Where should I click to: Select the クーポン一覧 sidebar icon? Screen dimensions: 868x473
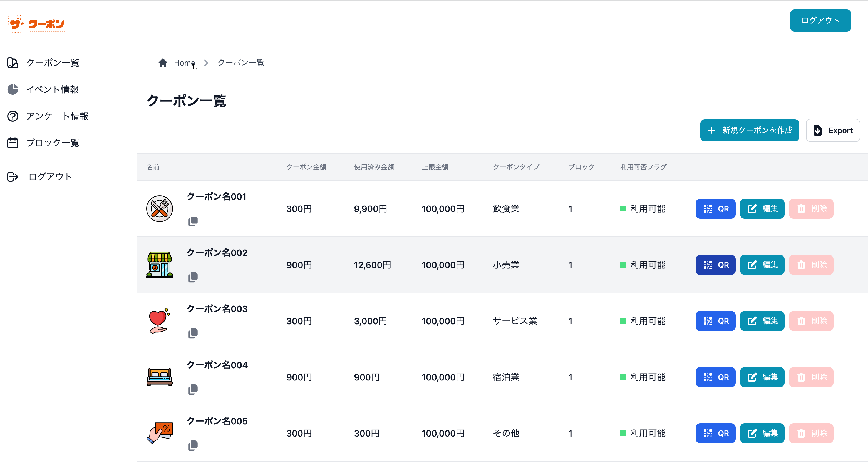pyautogui.click(x=13, y=63)
